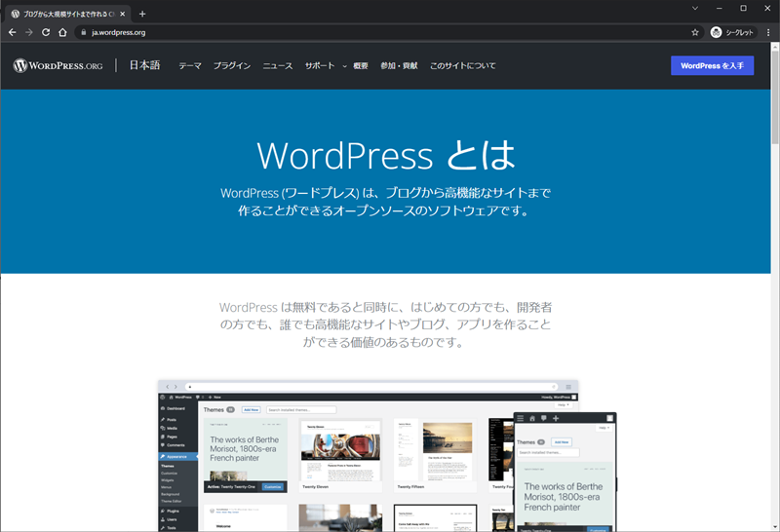Click the ブログから大規模サイト browser tab
Viewport: 780px width, 532px height.
[68, 14]
